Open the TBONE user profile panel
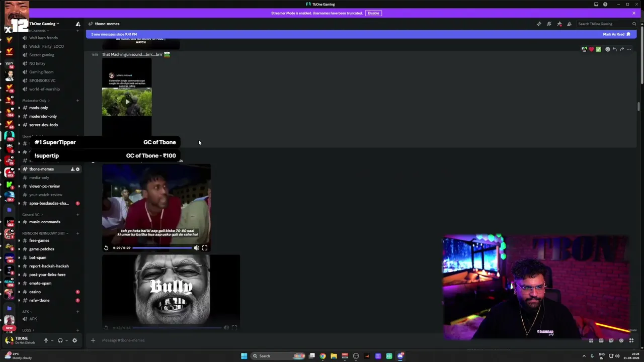Screen dimensions: 644x362 [21, 340]
